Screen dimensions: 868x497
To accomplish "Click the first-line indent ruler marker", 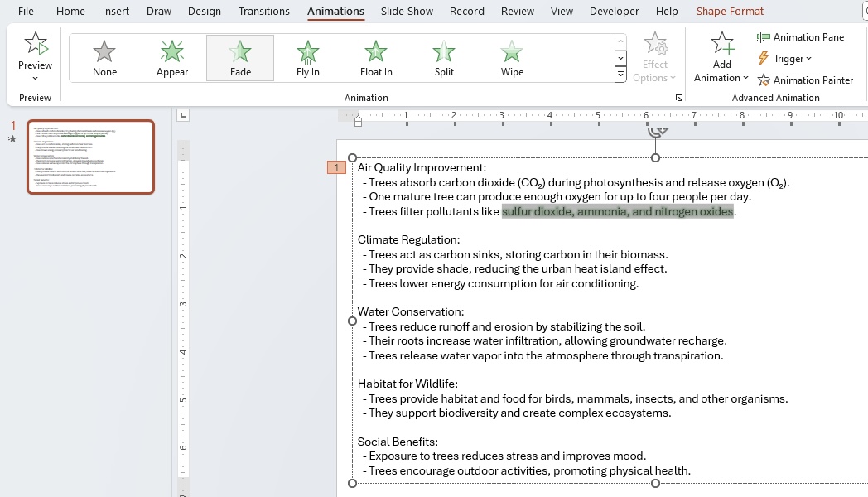I will click(x=358, y=116).
